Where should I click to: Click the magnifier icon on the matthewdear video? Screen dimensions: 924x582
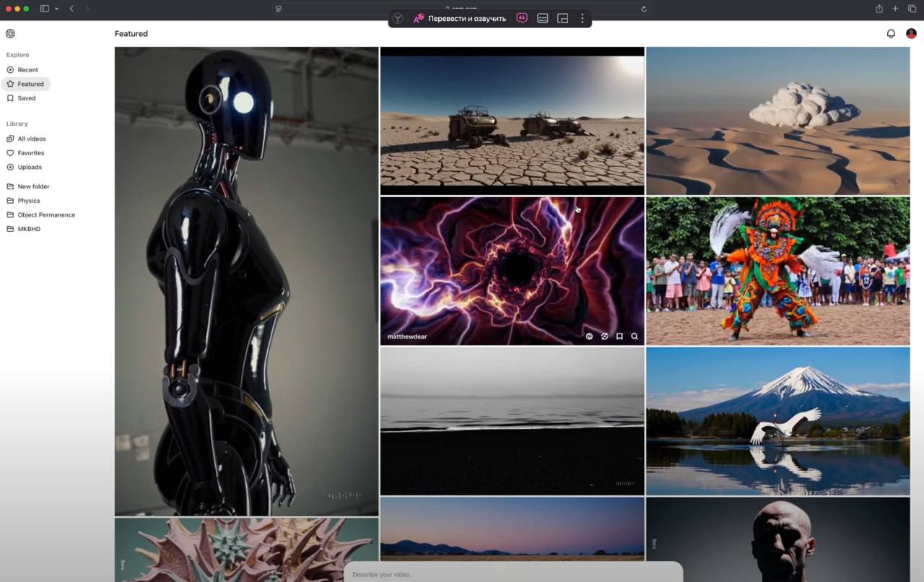(x=635, y=336)
